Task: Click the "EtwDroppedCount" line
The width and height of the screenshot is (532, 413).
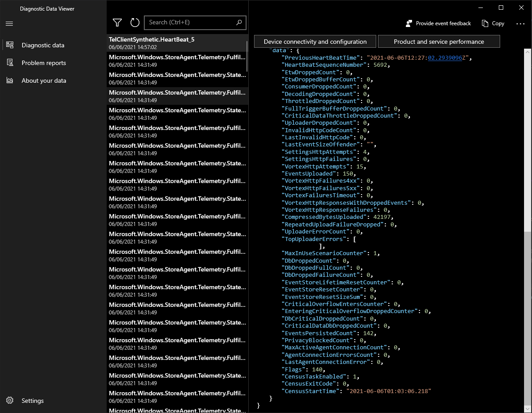Action: tap(317, 72)
